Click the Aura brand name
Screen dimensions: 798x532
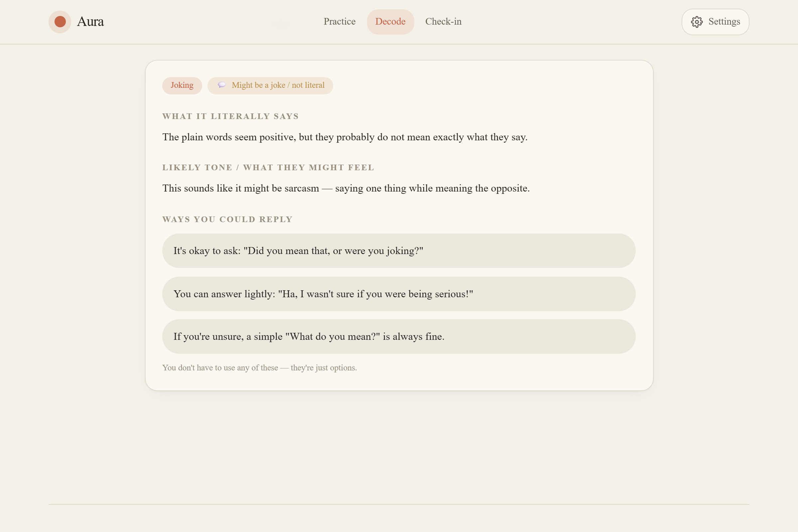click(x=90, y=22)
